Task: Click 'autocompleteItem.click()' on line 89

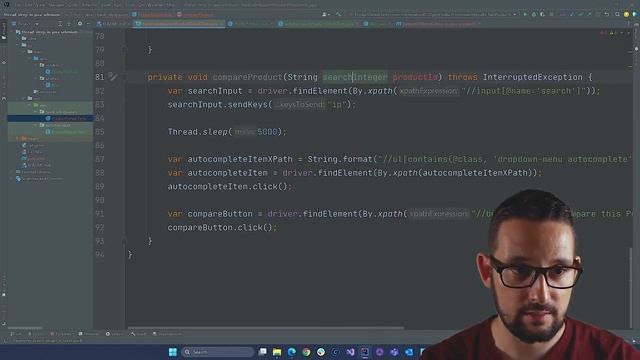Action: point(228,187)
